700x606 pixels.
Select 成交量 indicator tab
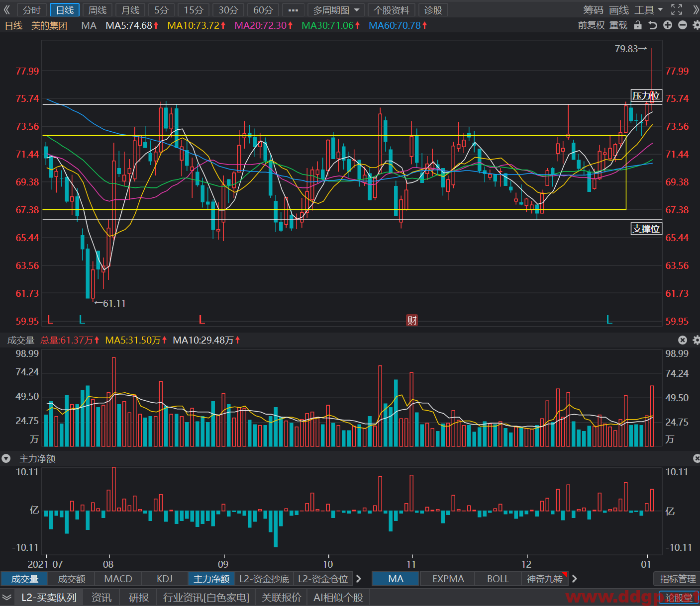click(x=25, y=579)
